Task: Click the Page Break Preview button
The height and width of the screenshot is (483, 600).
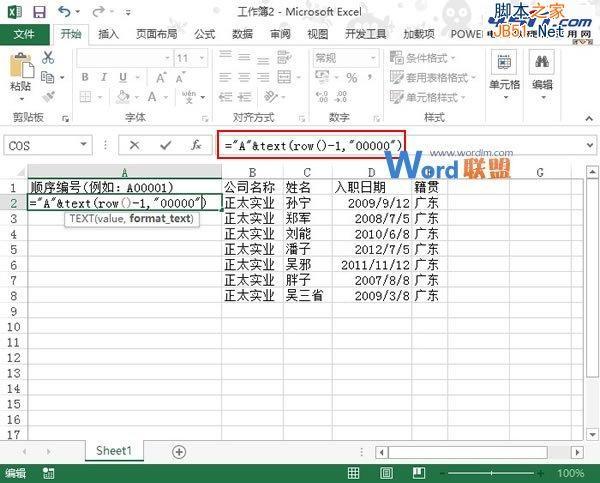Action: pyautogui.click(x=419, y=473)
